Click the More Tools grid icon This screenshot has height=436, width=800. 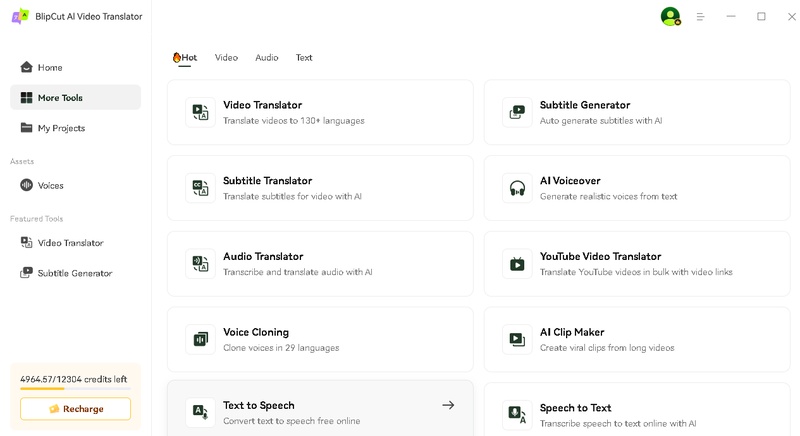click(x=27, y=97)
